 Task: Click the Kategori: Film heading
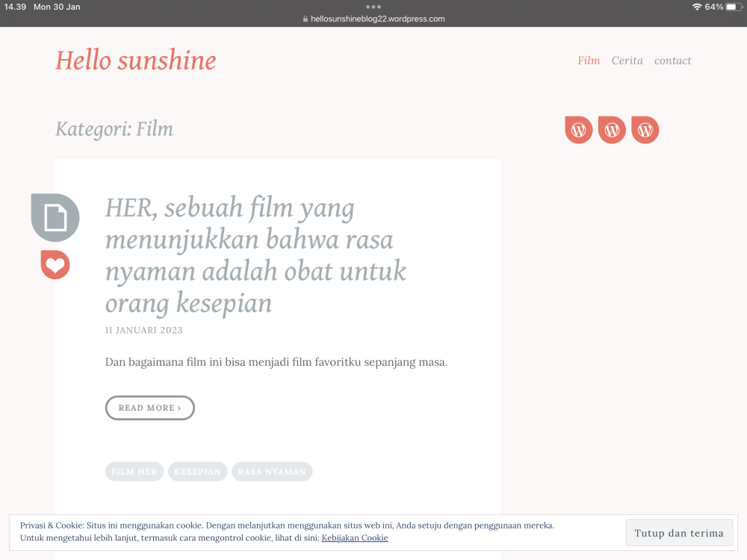(x=114, y=129)
